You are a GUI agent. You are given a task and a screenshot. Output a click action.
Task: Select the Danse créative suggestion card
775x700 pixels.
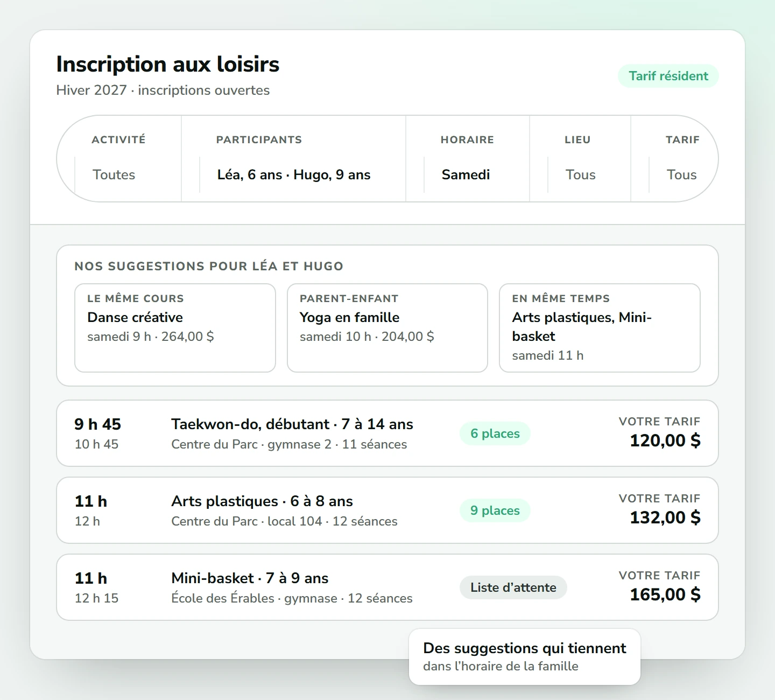[175, 328]
